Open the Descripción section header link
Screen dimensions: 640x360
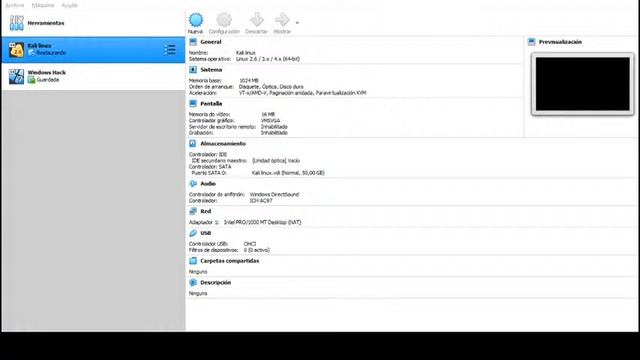coord(216,282)
